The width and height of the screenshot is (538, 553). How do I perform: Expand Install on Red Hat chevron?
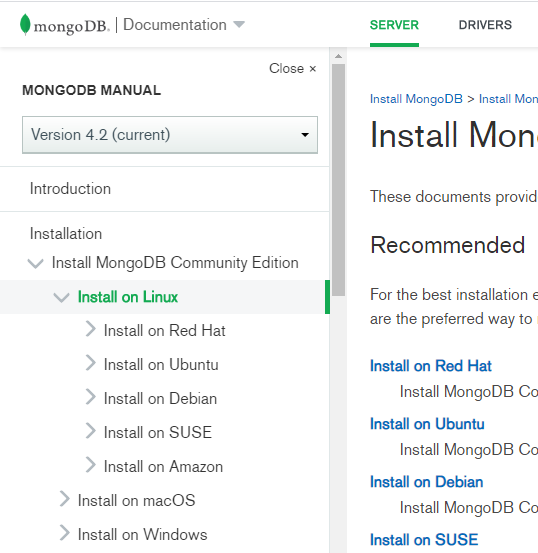pos(91,329)
